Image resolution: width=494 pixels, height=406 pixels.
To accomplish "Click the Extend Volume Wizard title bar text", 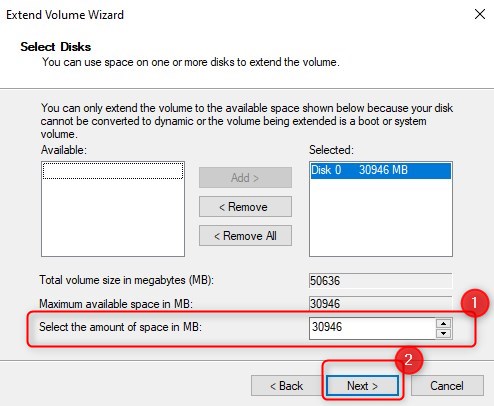I will point(65,15).
